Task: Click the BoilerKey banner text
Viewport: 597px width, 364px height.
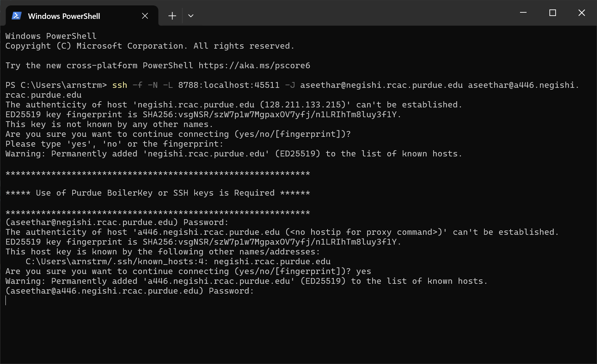Action: [157, 193]
